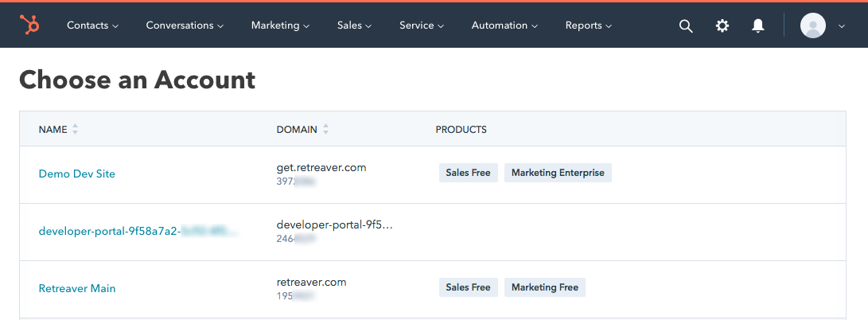
Task: Click the user avatar picture
Action: [812, 25]
